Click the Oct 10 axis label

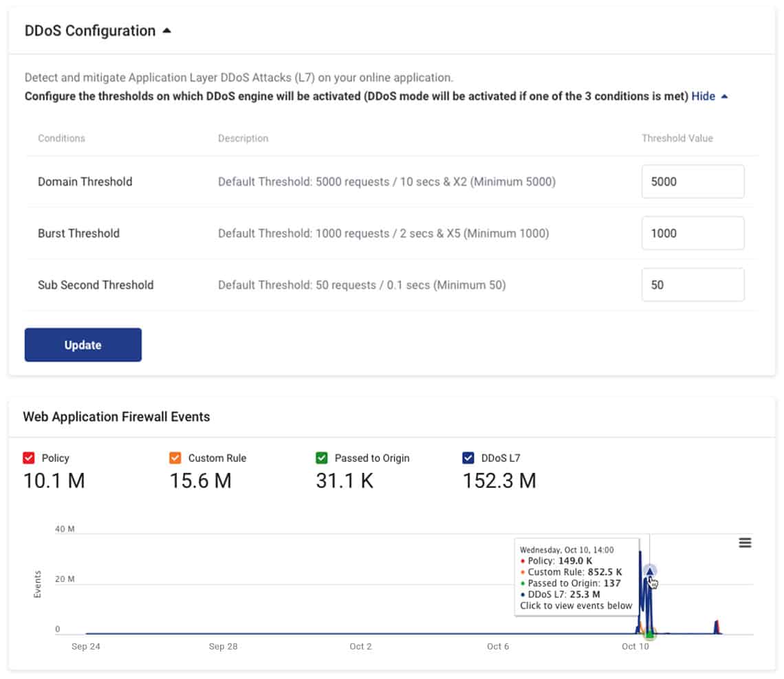(635, 647)
